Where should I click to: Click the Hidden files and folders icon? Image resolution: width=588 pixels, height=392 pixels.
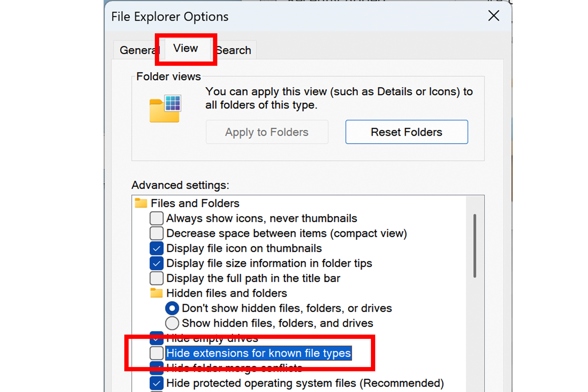tap(156, 293)
